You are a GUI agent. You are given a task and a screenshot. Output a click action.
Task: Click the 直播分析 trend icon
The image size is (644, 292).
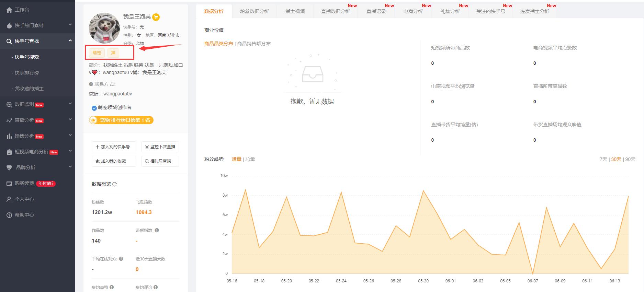pyautogui.click(x=9, y=120)
